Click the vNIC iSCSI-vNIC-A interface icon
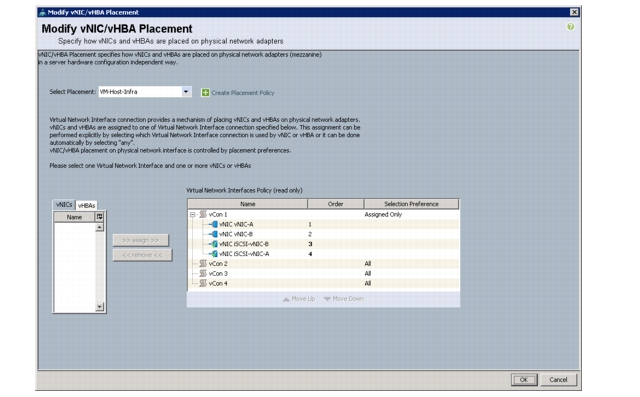This screenshot has width=640, height=397. (x=213, y=253)
